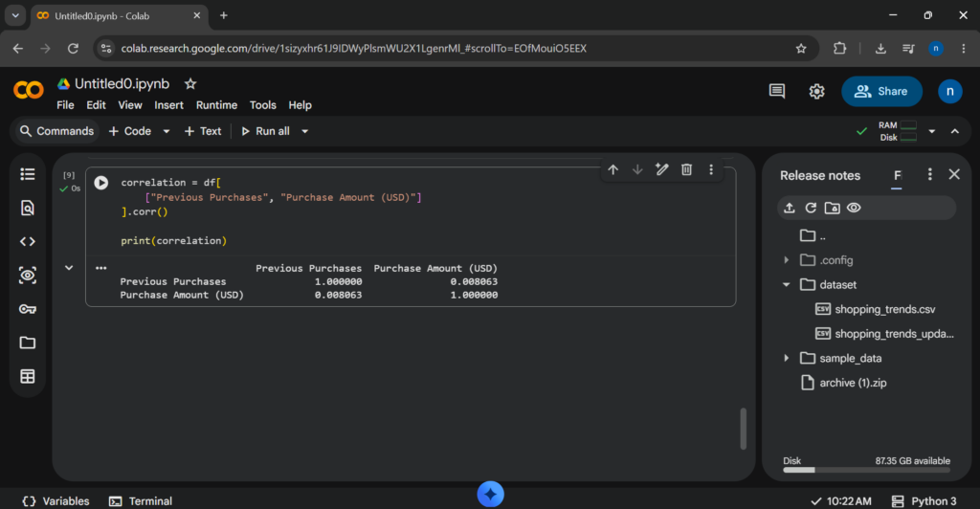Click the notebook vertical scrollbar
This screenshot has height=509, width=980.
[743, 429]
